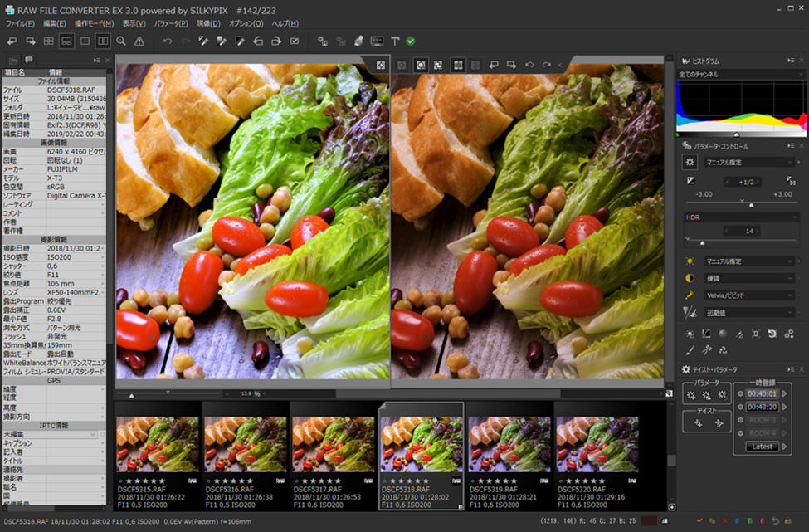
Task: Open 全てのチャンネル histogram channel dropdown
Action: pyautogui.click(x=741, y=75)
